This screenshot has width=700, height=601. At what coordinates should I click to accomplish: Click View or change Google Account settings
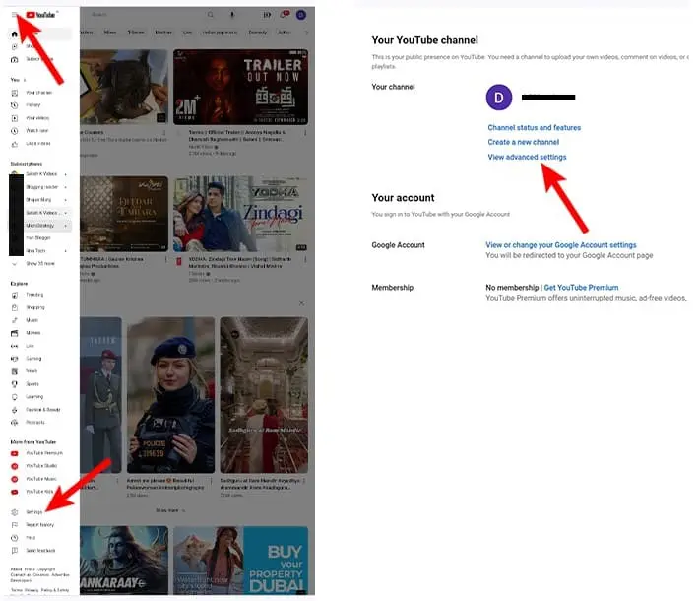click(x=561, y=245)
